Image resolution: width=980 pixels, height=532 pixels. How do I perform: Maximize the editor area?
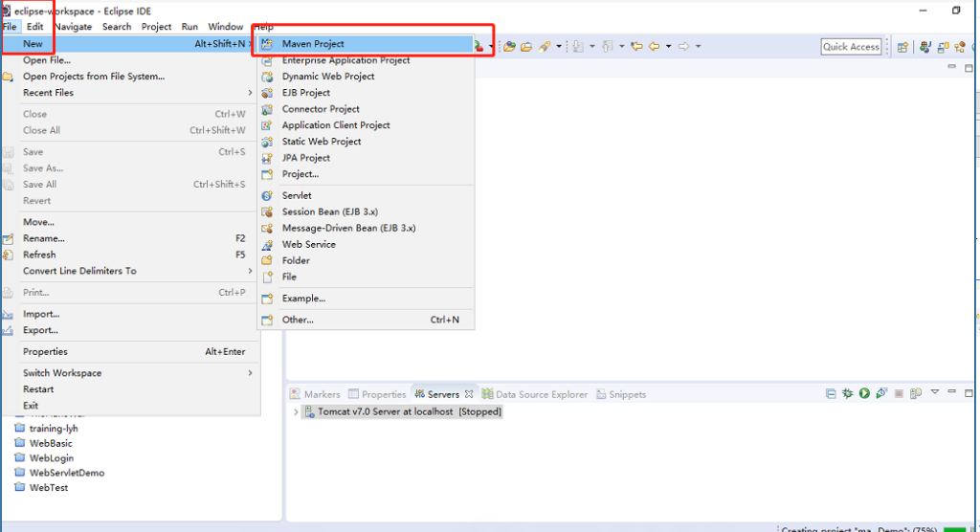(969, 68)
